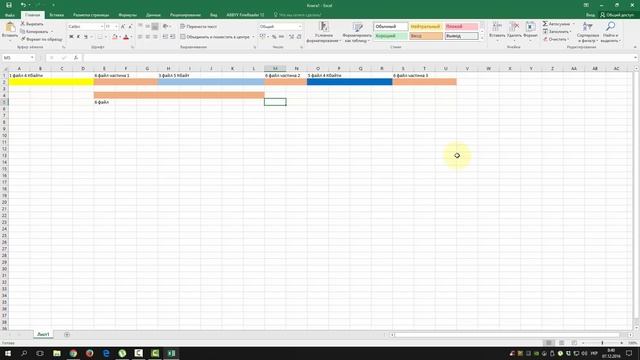This screenshot has height=360, width=640.
Task: Open font size dropdown
Action: point(116,27)
